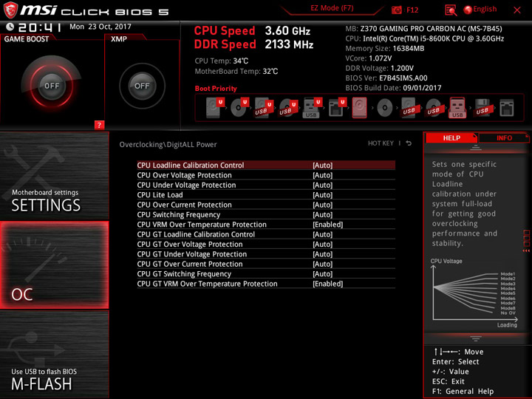Click the Boot Priority heading

pos(216,88)
